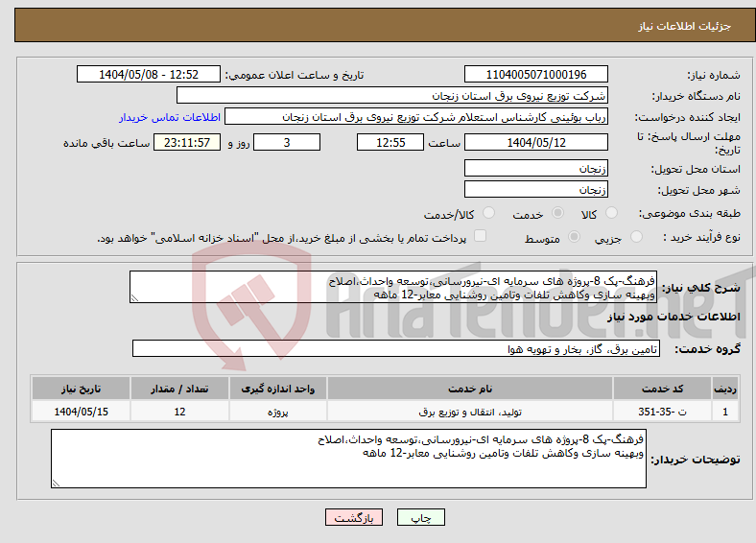Click the resize handle of description textarea

click(x=134, y=298)
